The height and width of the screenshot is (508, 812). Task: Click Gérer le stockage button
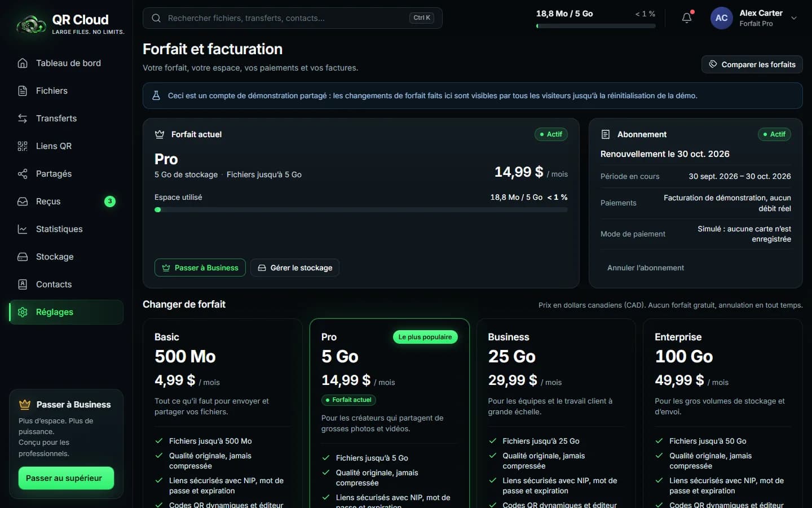coord(295,268)
